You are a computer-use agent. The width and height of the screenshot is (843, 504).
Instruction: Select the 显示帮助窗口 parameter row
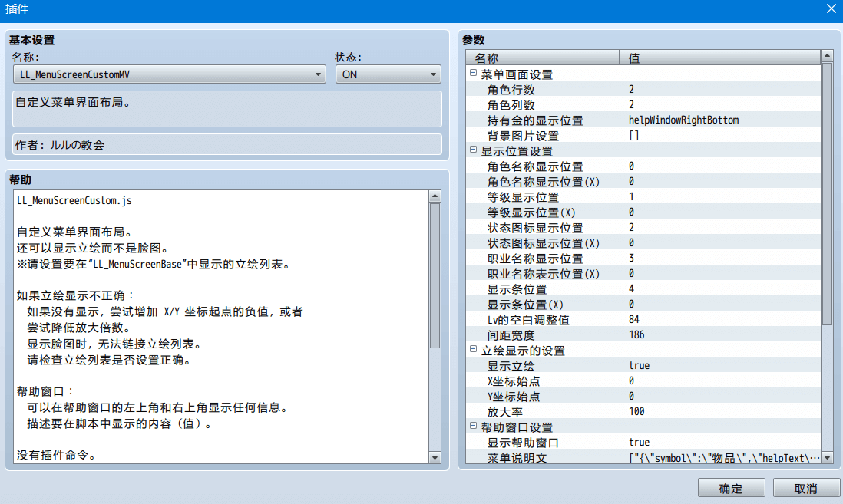tap(643, 442)
